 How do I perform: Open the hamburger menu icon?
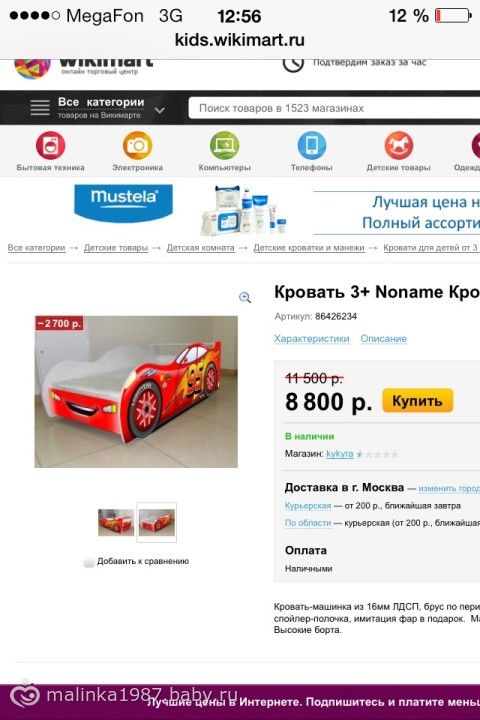tap(40, 107)
